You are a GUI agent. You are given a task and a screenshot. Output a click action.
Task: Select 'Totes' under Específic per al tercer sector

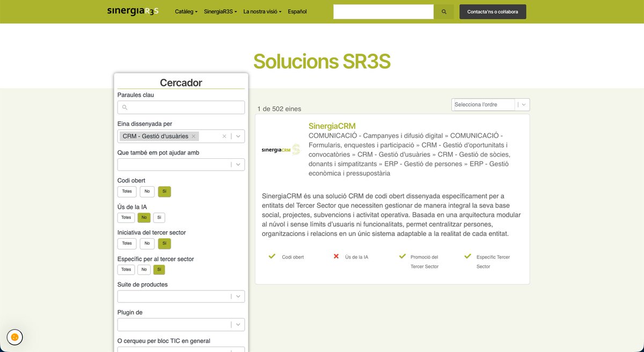click(x=126, y=270)
